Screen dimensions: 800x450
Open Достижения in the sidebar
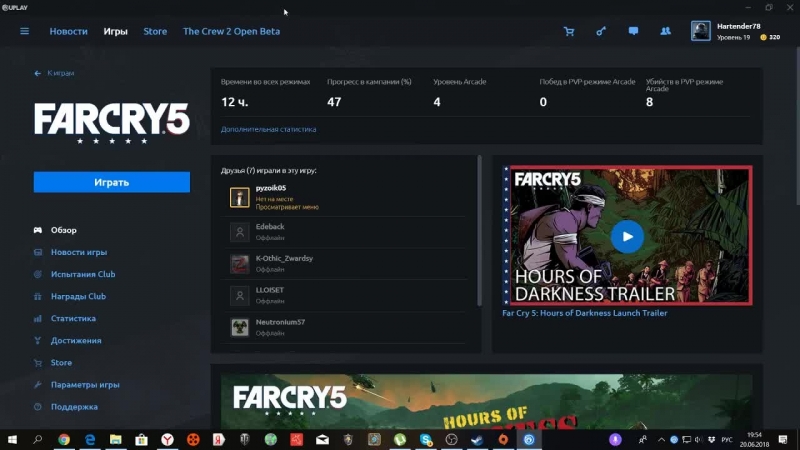coord(76,340)
